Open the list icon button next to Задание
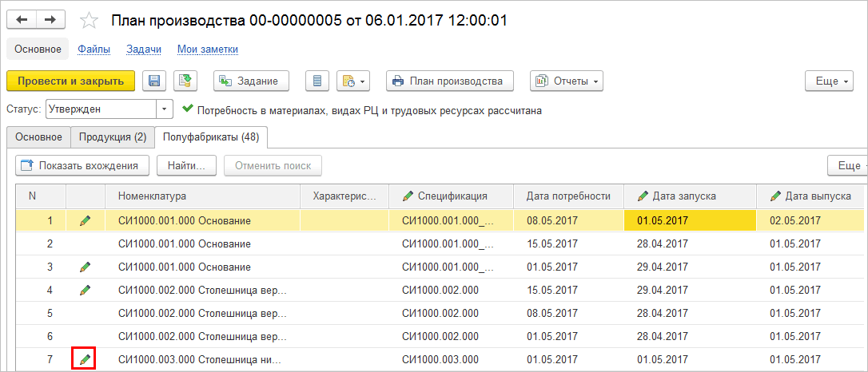The image size is (868, 372). click(x=317, y=81)
